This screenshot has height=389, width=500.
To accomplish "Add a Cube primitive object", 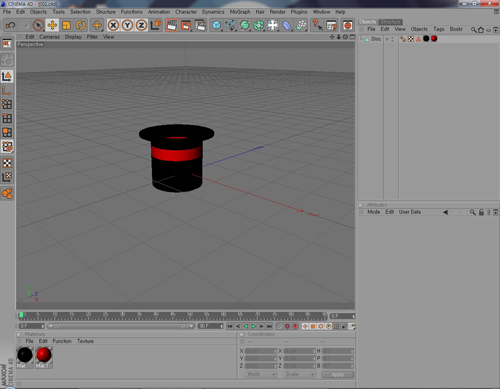I will (217, 25).
